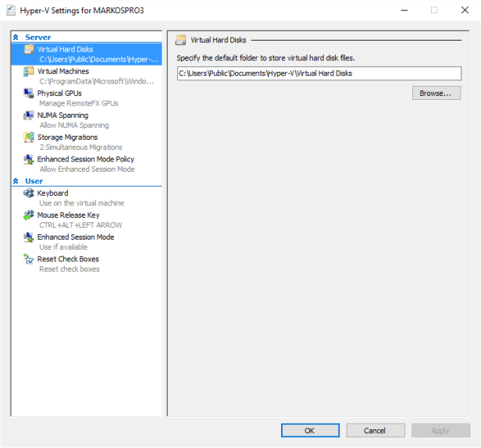Screen dimensions: 481x448
Task: Collapse the Server section chevron
Action: click(x=16, y=37)
